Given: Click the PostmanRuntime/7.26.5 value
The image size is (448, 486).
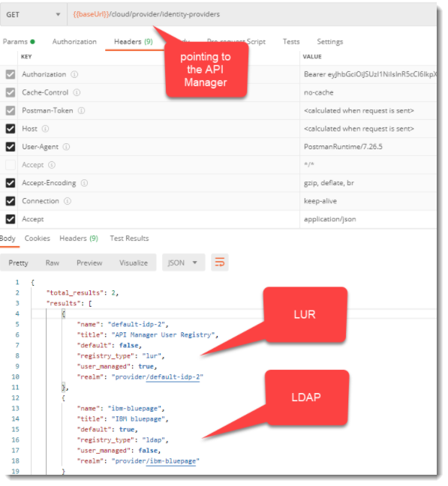Looking at the screenshot, I should pos(343,146).
